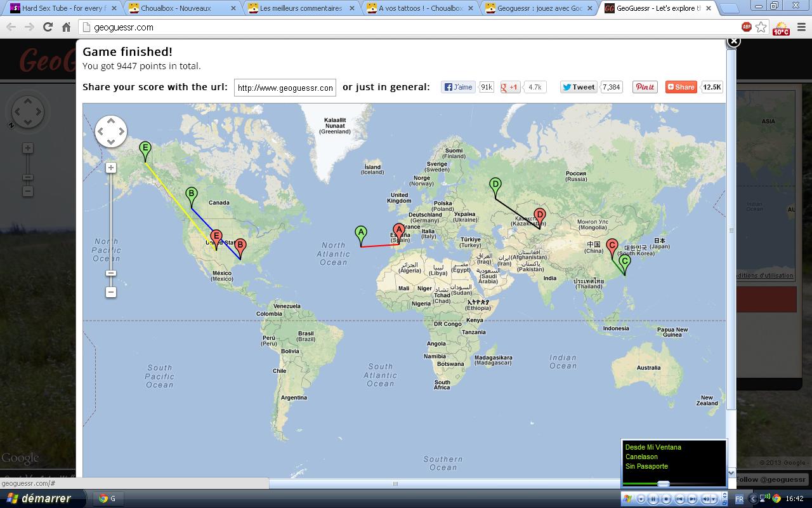Viewport: 812px width, 508px height.
Task: Zoom in on the results map
Action: [111, 168]
